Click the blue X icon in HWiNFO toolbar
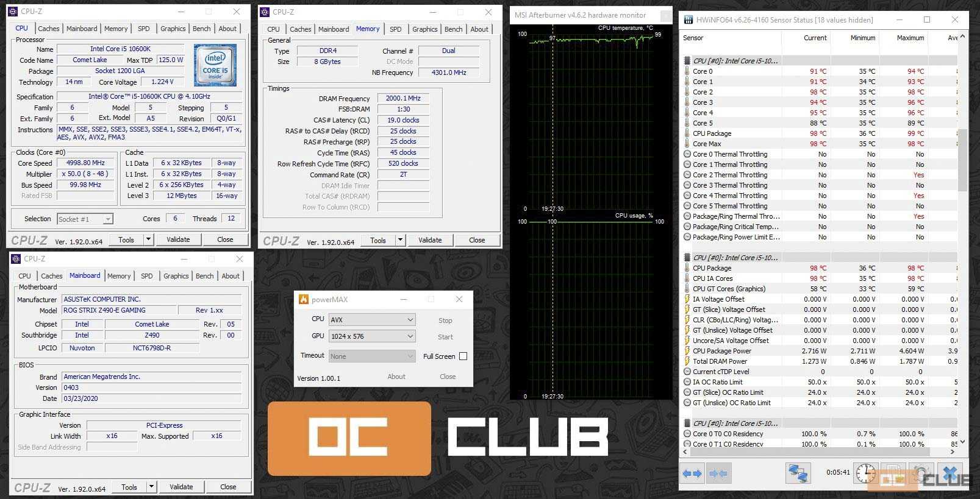 950,473
